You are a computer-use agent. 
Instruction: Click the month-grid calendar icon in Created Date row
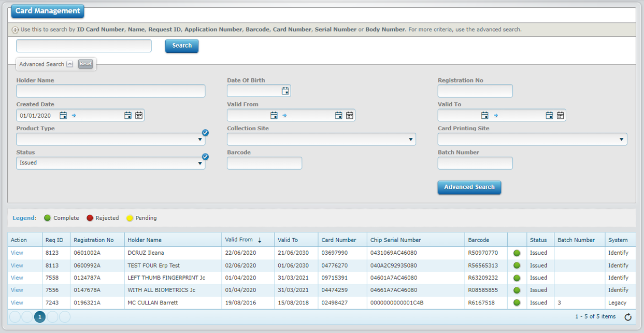[139, 115]
